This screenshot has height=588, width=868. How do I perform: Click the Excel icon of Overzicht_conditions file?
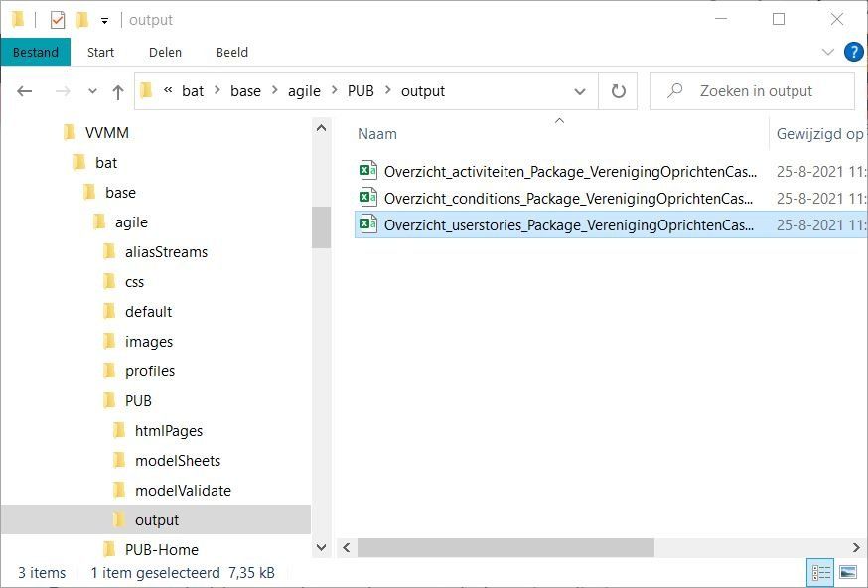tap(368, 196)
